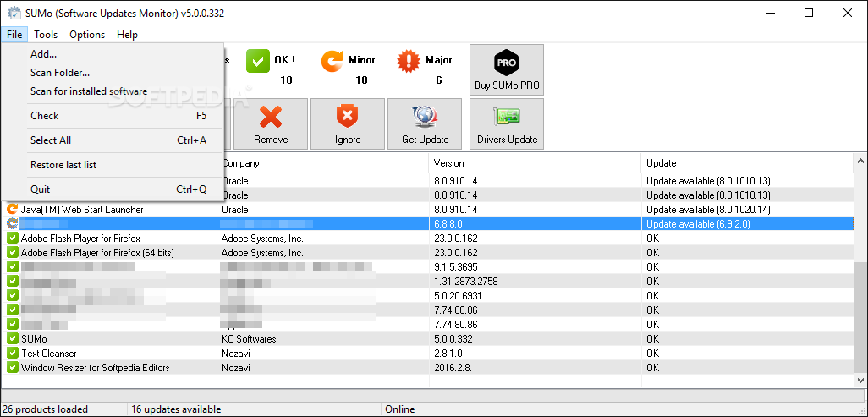Select Text Cleanser product name
This screenshot has height=417, width=868.
coord(49,354)
